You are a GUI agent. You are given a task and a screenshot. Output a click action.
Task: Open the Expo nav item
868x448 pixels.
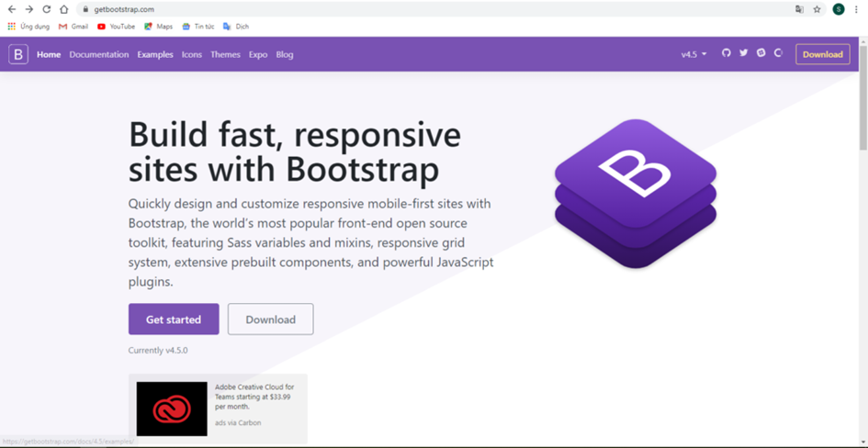coord(258,54)
